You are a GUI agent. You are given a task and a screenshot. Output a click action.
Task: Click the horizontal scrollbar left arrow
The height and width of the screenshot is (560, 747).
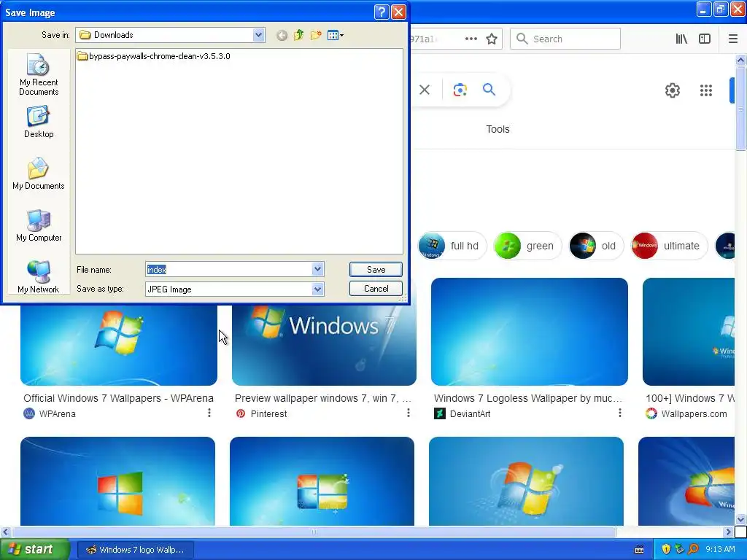pyautogui.click(x=5, y=532)
